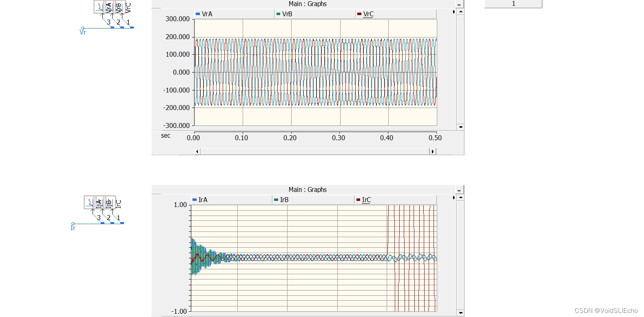Select the Vr signal label
The height and width of the screenshot is (317, 644).
pos(83,32)
